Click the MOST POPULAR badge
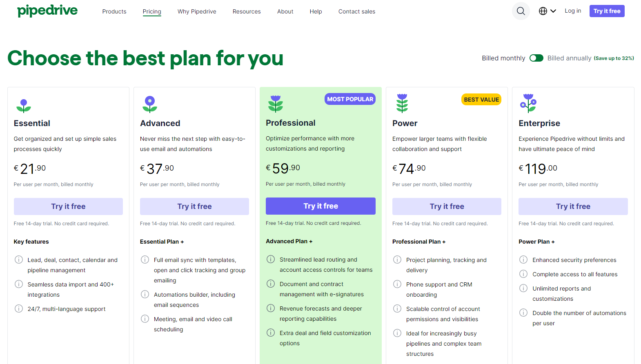Screen dimensions: 641x364 click(350, 99)
